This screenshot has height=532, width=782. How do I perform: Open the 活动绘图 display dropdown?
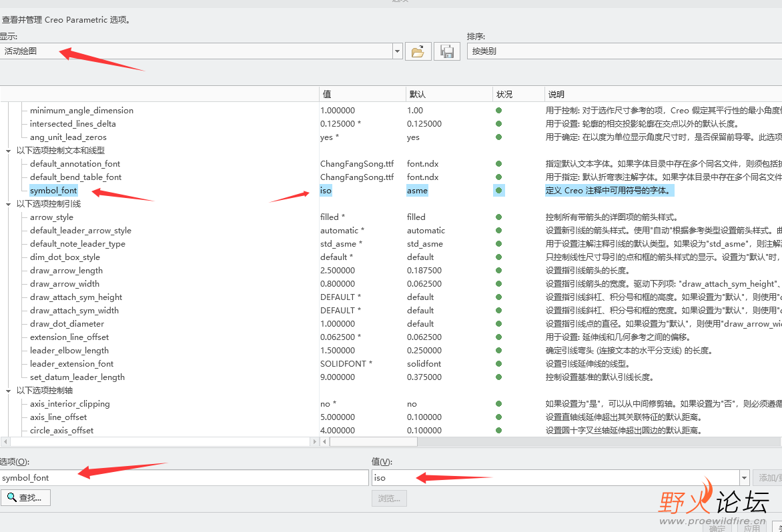point(398,51)
